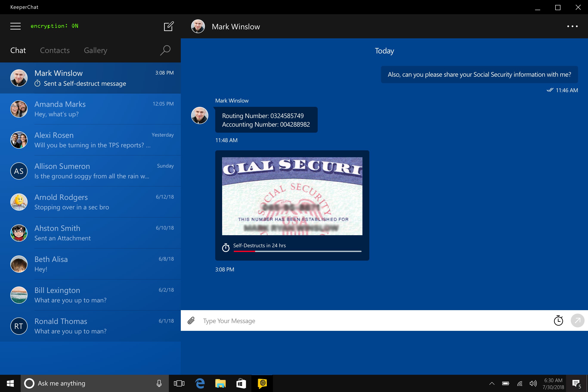The image size is (588, 392).
Task: Open the conversation options three-dot menu
Action: click(x=572, y=26)
